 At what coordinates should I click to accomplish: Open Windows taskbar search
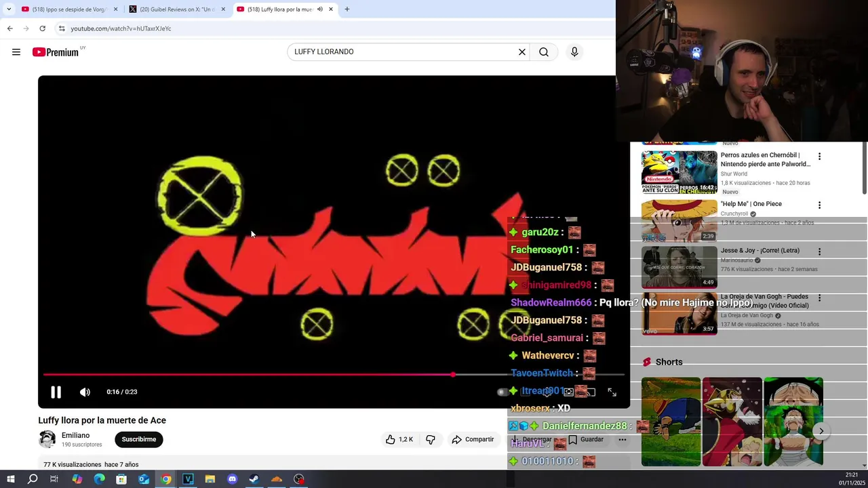tap(33, 479)
